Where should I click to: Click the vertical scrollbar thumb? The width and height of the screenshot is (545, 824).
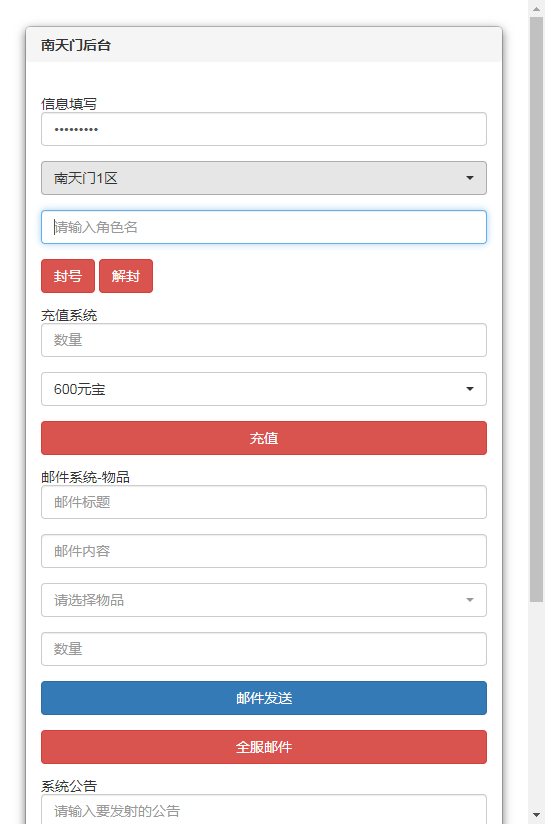pos(536,310)
